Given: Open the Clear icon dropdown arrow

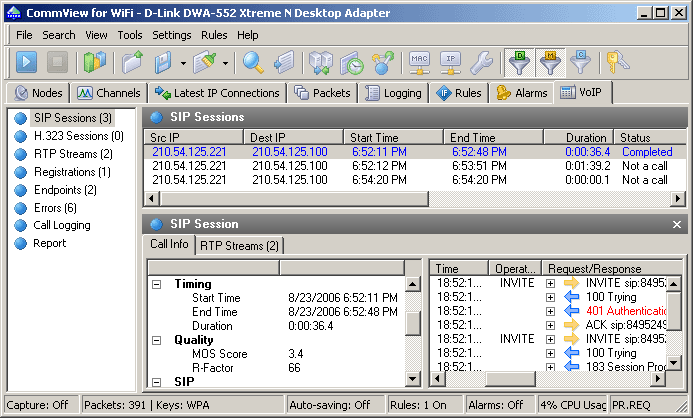Looking at the screenshot, I should [225, 63].
